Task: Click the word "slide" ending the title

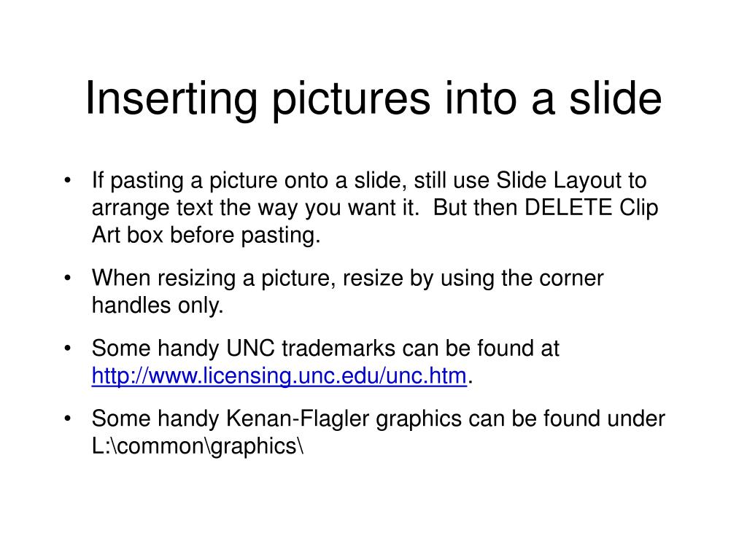Action: coord(616,98)
